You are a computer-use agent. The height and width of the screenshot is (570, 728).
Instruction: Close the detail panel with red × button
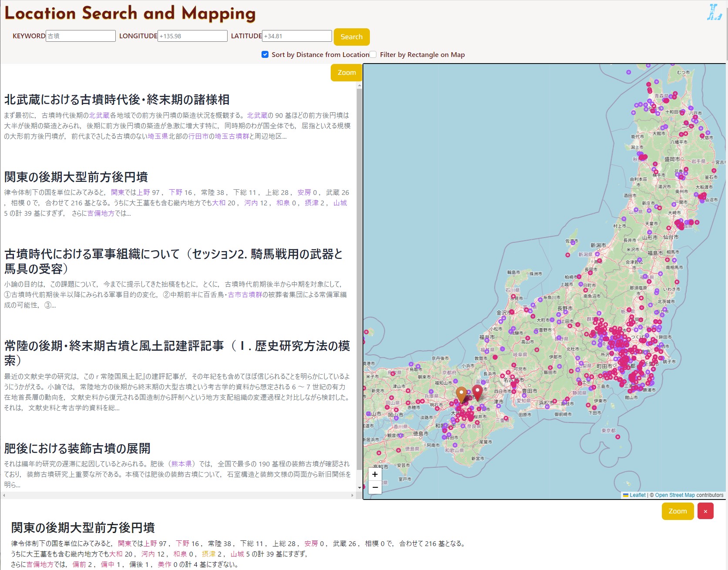(705, 511)
